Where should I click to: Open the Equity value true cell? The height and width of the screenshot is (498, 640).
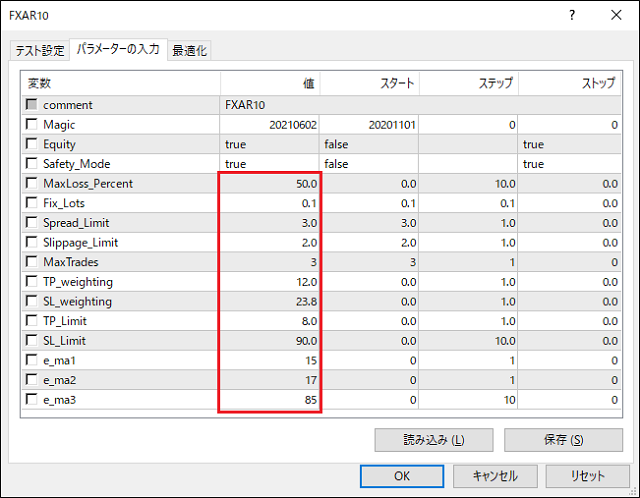(x=270, y=144)
